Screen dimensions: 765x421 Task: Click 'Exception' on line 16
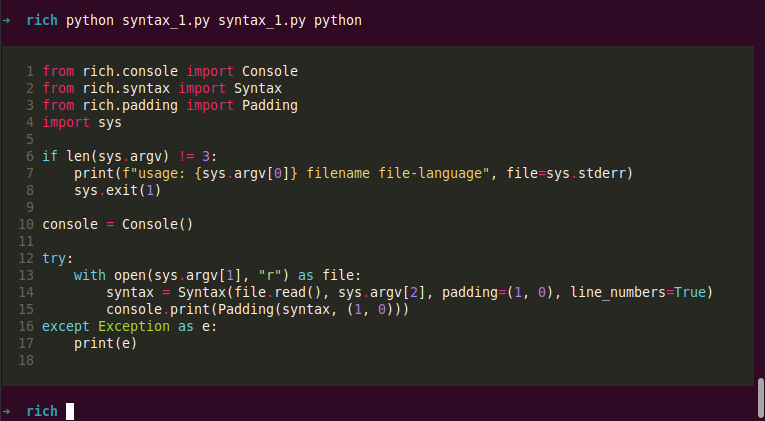[134, 326]
